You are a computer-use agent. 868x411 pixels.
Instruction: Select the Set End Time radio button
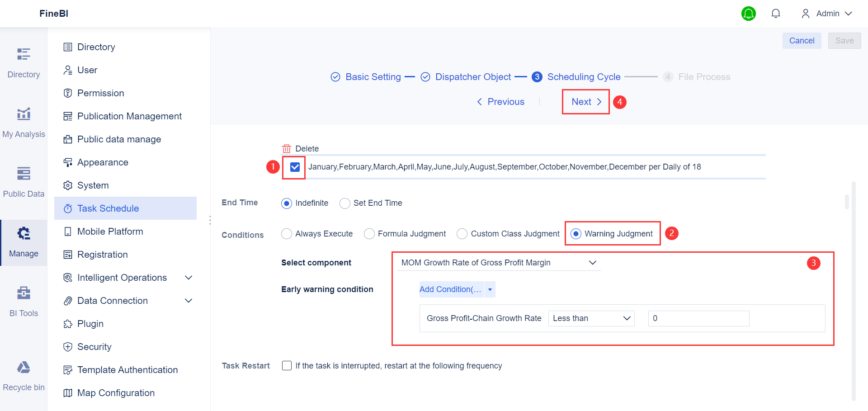tap(345, 203)
